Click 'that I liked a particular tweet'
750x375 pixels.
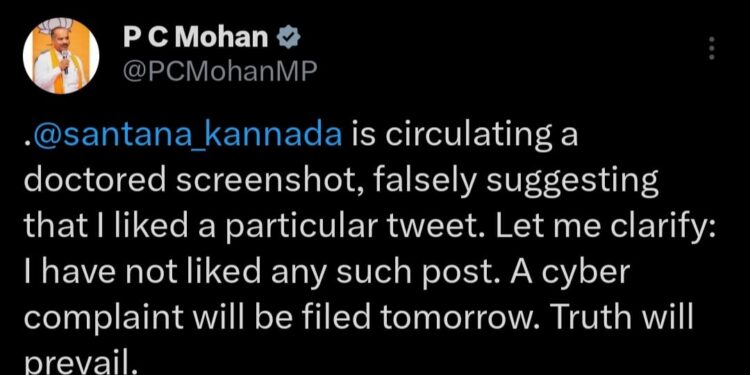point(255,227)
